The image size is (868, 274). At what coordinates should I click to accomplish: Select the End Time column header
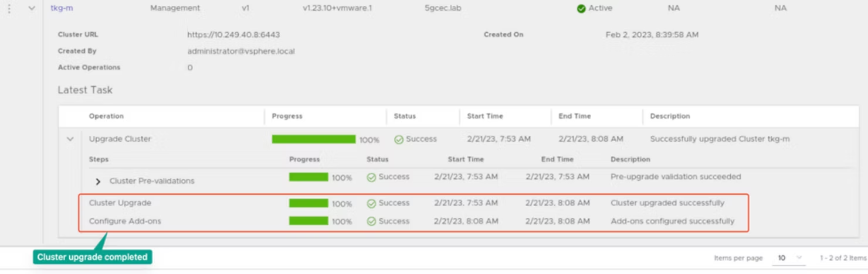point(575,116)
